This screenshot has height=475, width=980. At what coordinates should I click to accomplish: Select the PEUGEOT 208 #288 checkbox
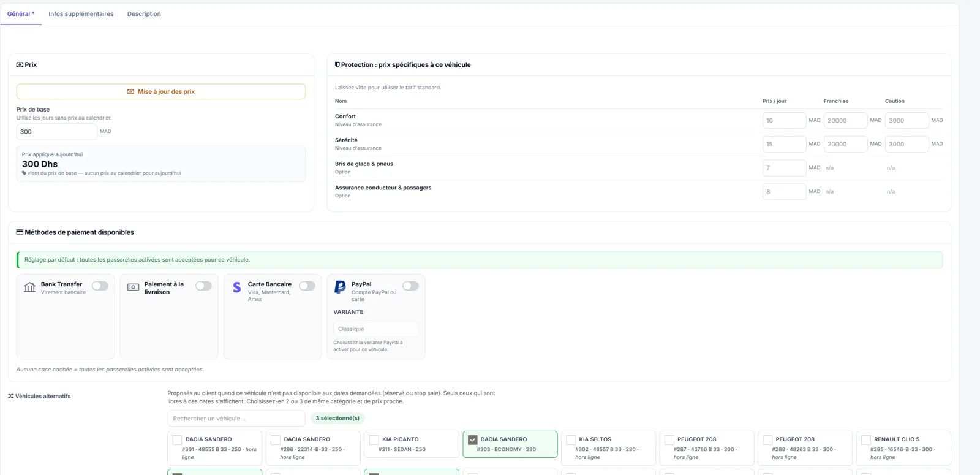768,440
